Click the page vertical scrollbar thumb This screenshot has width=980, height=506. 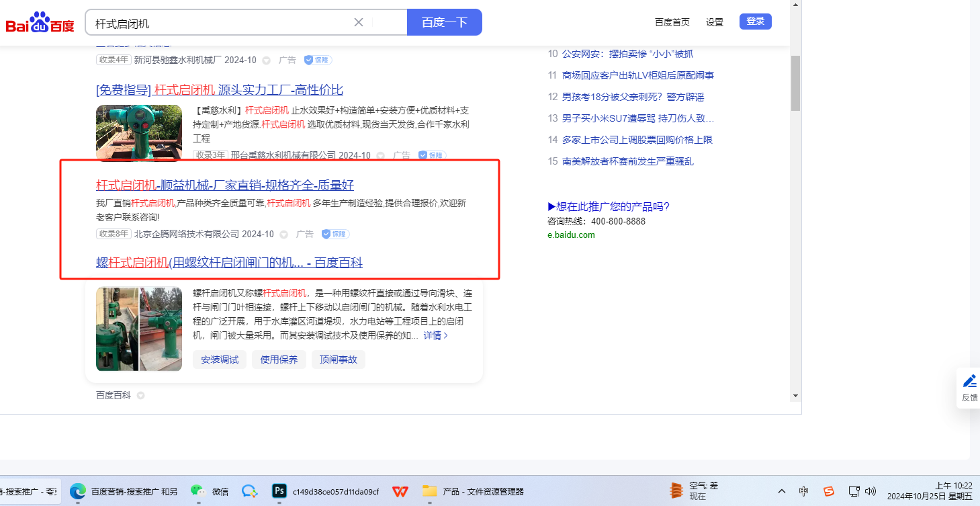point(795,83)
